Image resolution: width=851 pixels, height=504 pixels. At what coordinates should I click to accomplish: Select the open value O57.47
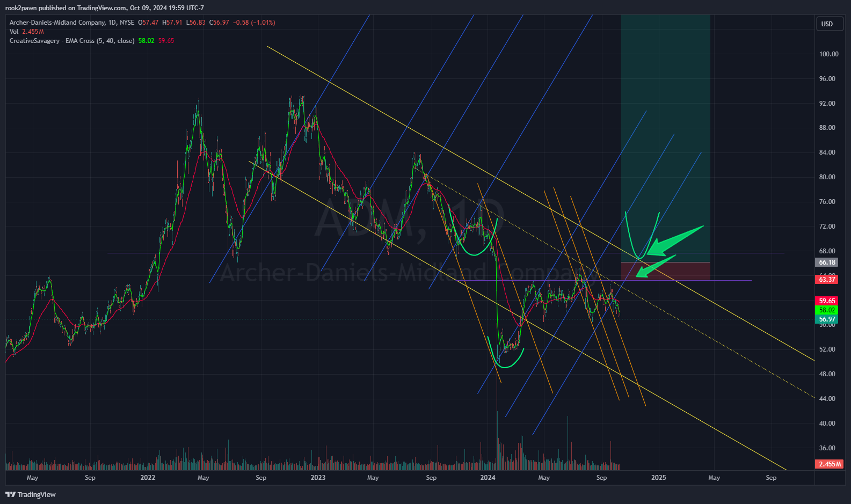(x=148, y=23)
